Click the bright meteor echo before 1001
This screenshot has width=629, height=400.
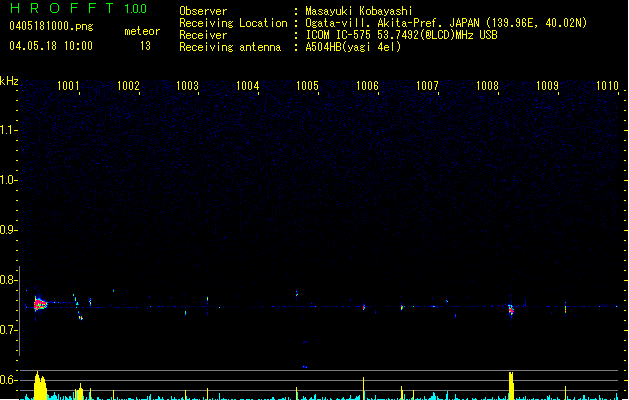point(39,304)
